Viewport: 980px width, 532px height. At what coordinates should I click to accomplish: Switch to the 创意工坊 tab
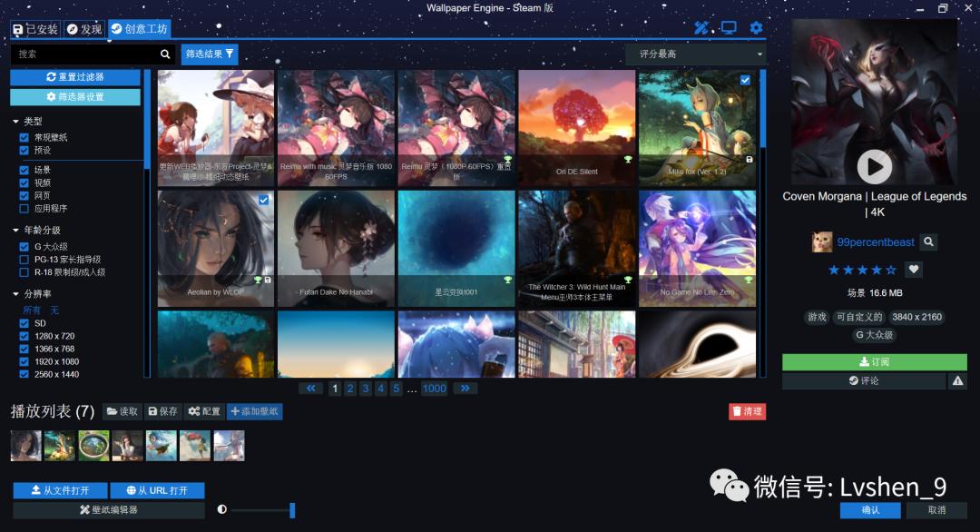[x=139, y=29]
